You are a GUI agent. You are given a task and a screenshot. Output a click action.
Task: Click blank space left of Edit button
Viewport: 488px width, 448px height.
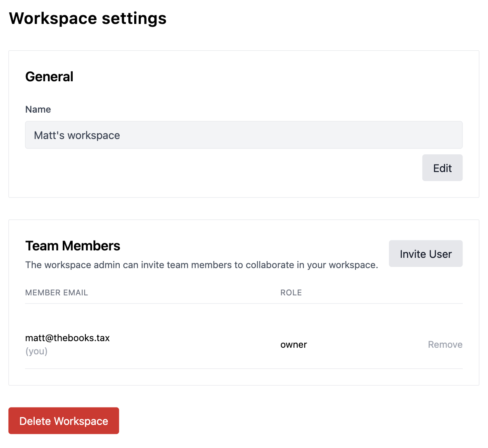(x=223, y=168)
